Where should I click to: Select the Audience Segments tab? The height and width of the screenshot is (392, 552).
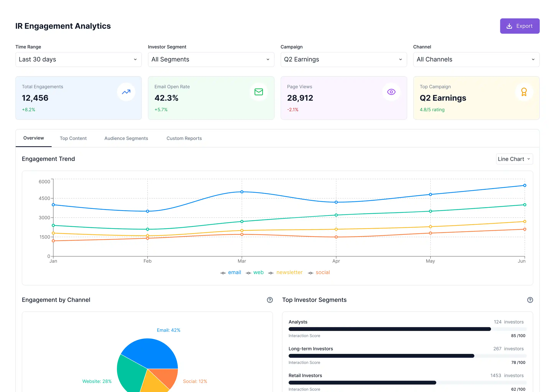click(126, 138)
